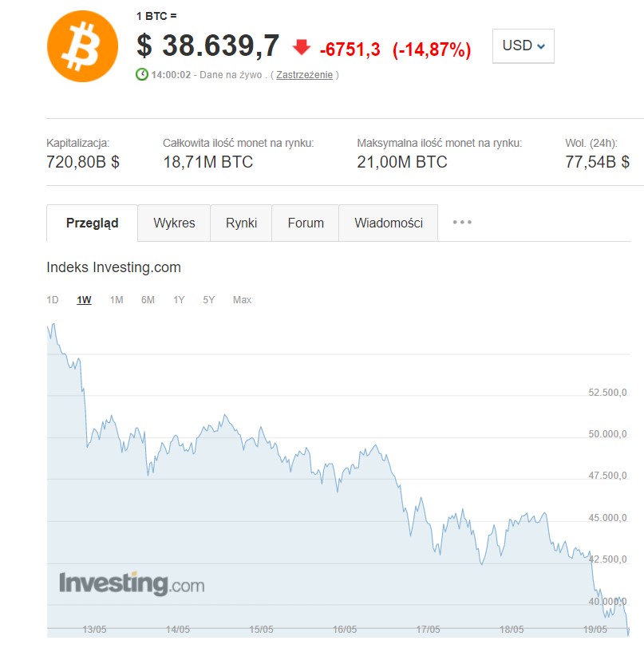Switch to the Wykres tab

click(x=174, y=223)
